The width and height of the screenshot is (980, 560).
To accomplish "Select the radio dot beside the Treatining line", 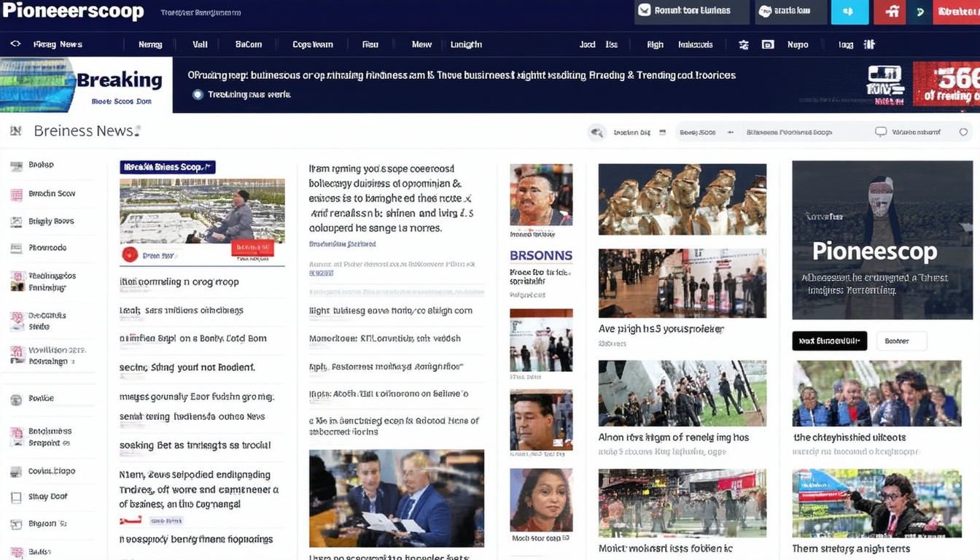I will coord(198,95).
